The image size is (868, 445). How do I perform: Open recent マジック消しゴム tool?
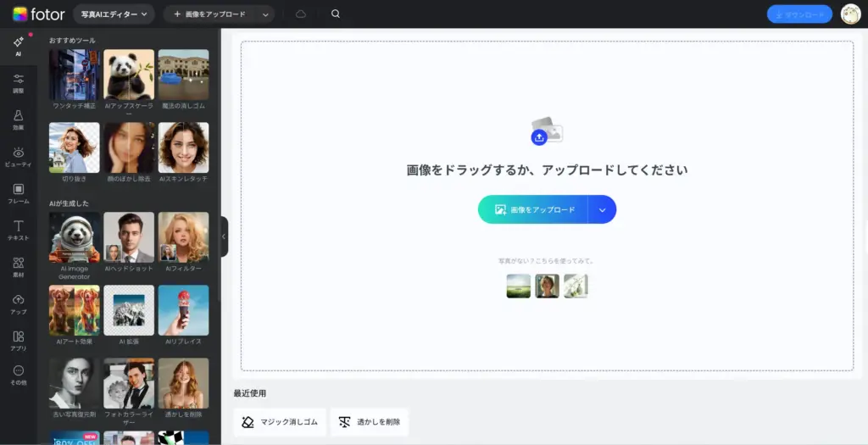click(280, 422)
